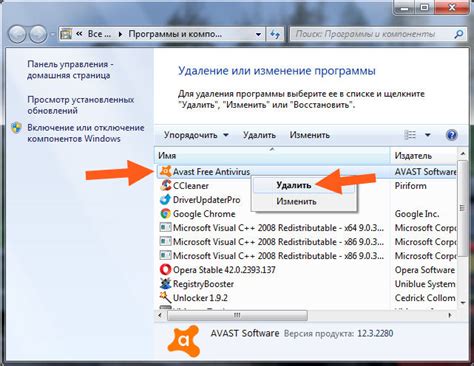The height and width of the screenshot is (366, 474).
Task: Click the Unlocker 1.9.2 icon
Action: (x=166, y=298)
